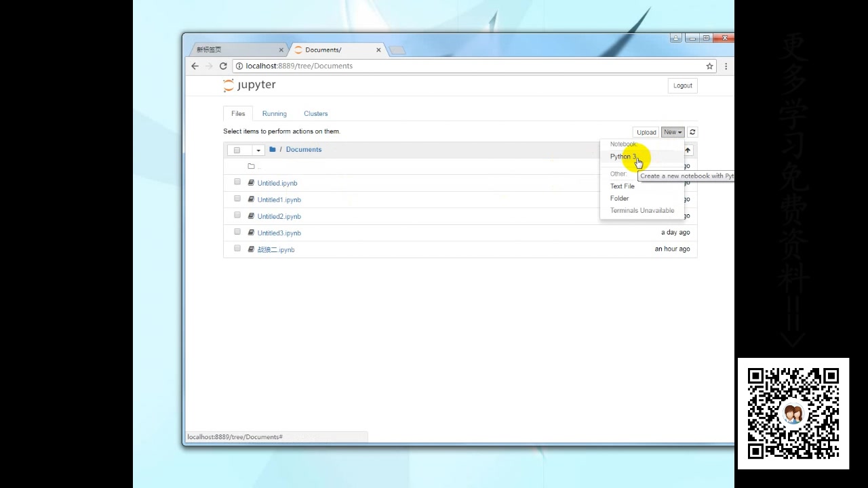This screenshot has height=488, width=868.
Task: Open the Chrome three-dot menu
Action: (x=726, y=66)
